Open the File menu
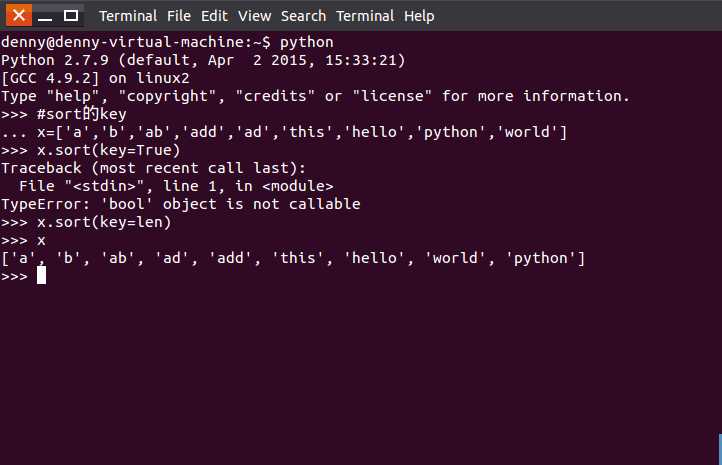The height and width of the screenshot is (465, 722). point(179,16)
